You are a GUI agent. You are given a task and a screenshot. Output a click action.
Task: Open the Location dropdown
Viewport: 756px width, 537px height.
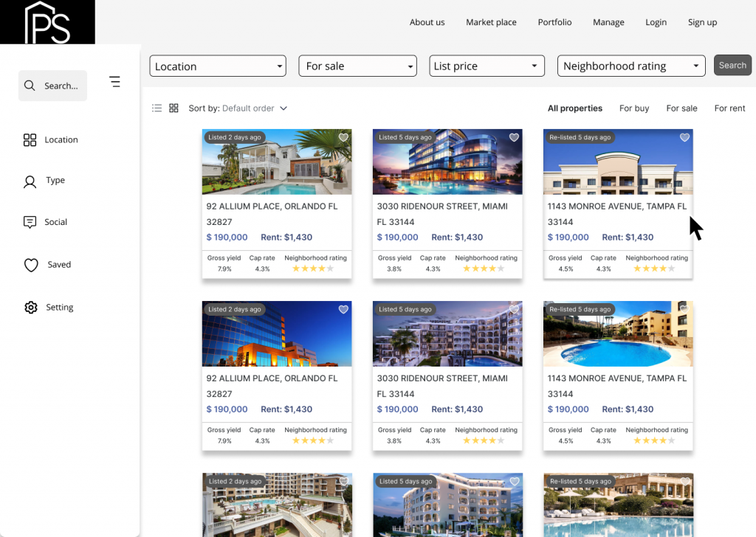pos(217,66)
